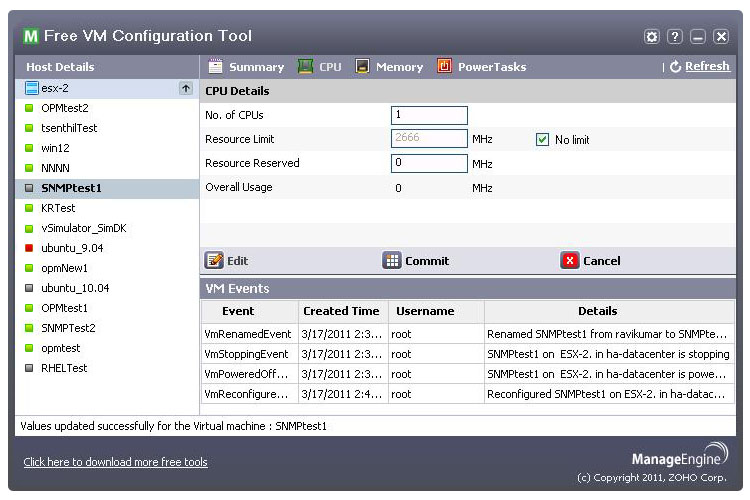Click the CPU chip icon

[306, 67]
